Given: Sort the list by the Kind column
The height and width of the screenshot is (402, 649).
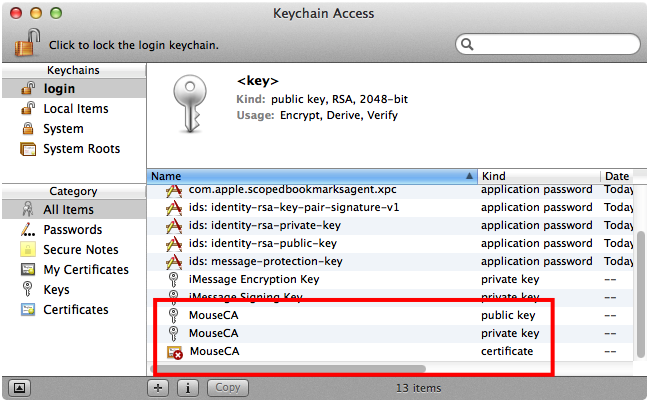Looking at the screenshot, I should point(539,176).
